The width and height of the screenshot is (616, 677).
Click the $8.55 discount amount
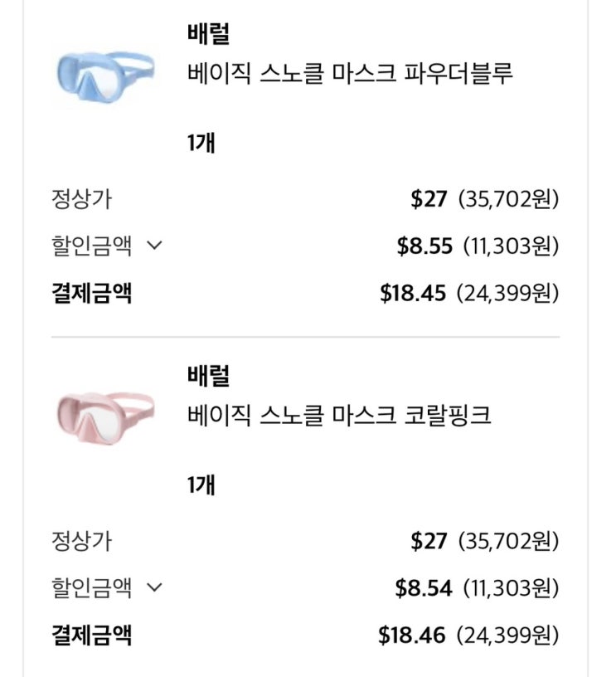coord(424,246)
